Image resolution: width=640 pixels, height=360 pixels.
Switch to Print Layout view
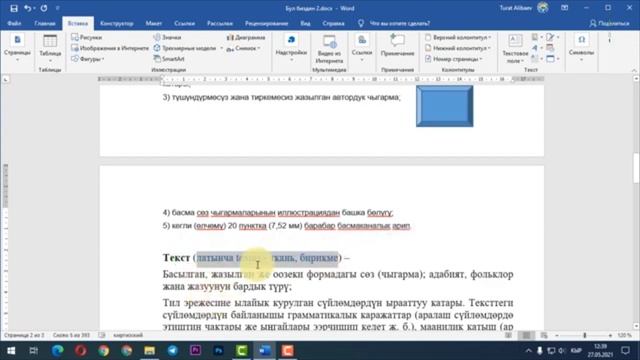526,335
